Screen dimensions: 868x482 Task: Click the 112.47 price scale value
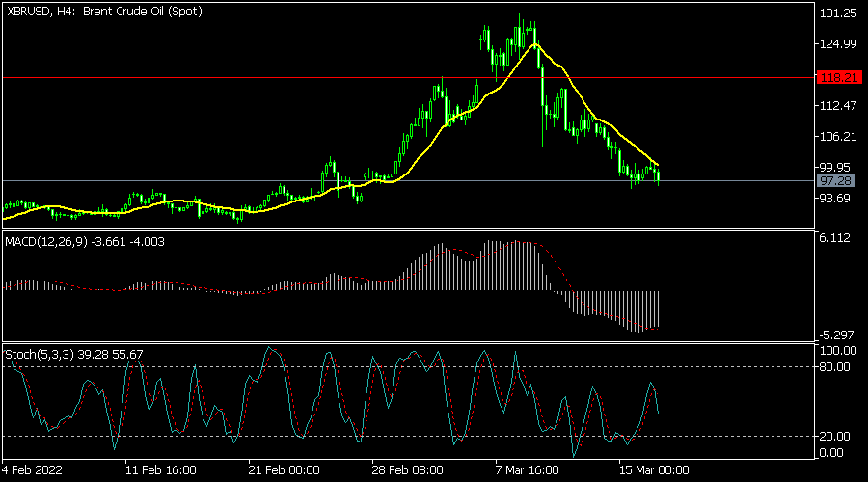tap(838, 106)
